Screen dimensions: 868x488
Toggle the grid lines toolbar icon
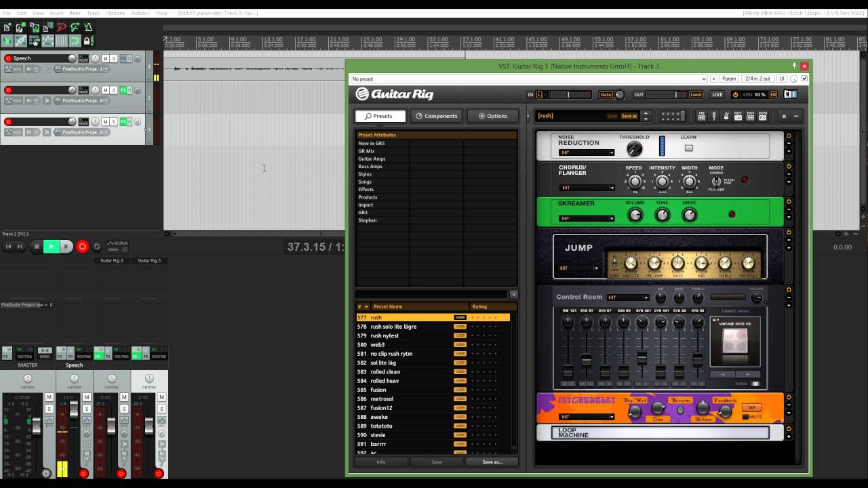point(61,41)
